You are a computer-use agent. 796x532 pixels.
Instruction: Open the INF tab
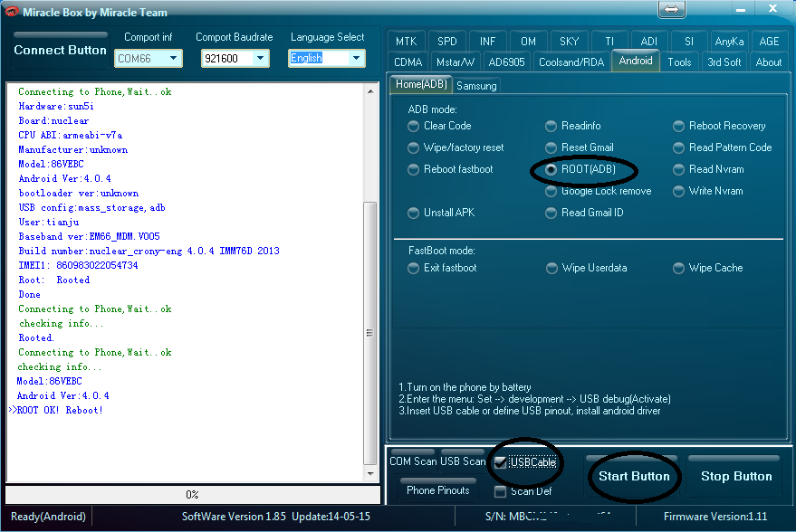[x=487, y=41]
